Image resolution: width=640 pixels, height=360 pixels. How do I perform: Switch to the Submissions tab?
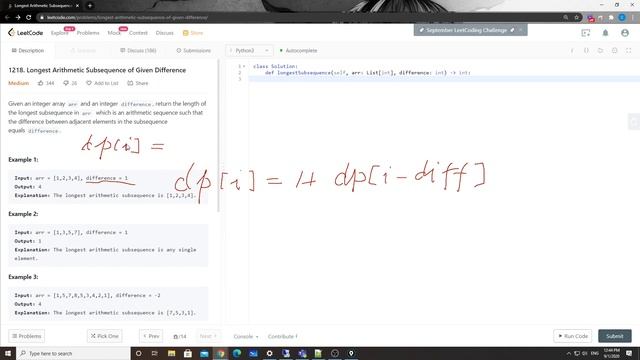tap(193, 51)
